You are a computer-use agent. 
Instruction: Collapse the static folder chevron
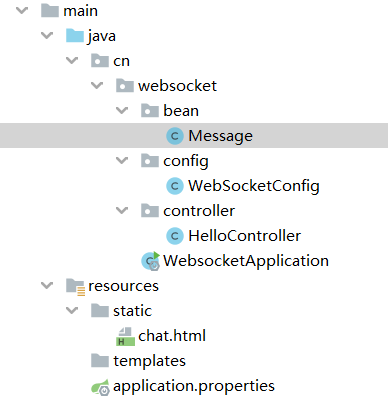72,311
